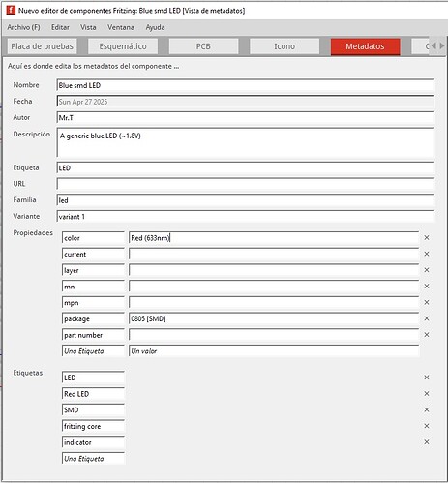Delete the fritzing core tag
The width and height of the screenshot is (448, 483).
point(427,426)
